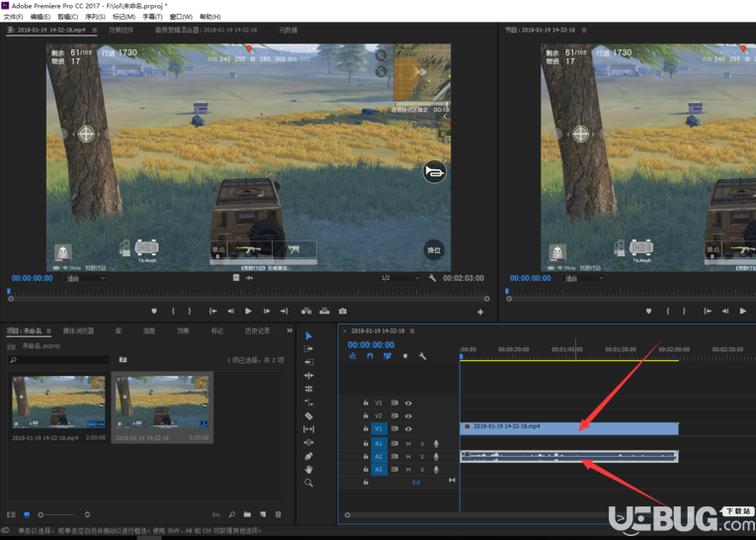Switch to the 媒体浏览器 tab

78,331
